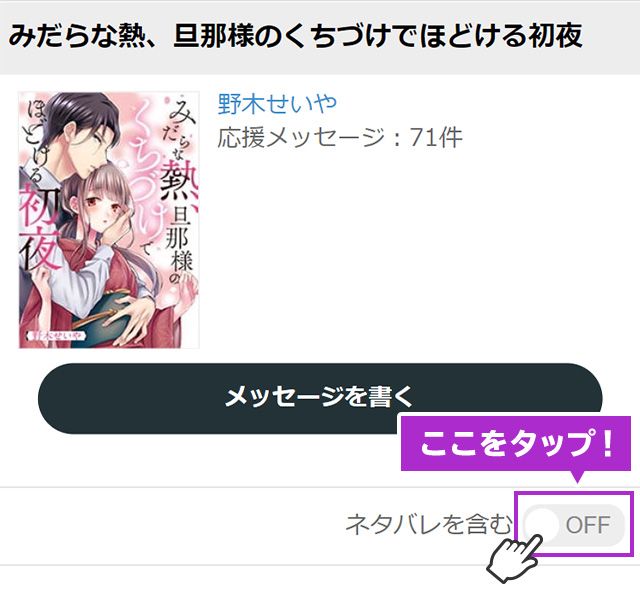Click the small author banner on the cover

tap(55, 336)
